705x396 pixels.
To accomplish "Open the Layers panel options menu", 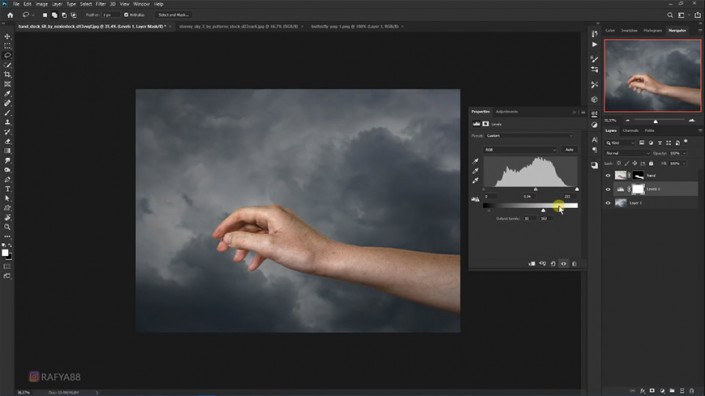I will [700, 131].
